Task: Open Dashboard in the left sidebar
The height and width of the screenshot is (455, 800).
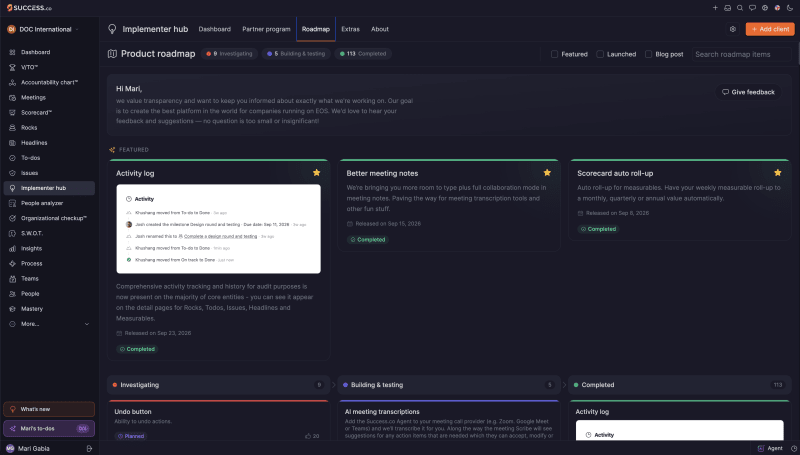Action: click(49, 52)
